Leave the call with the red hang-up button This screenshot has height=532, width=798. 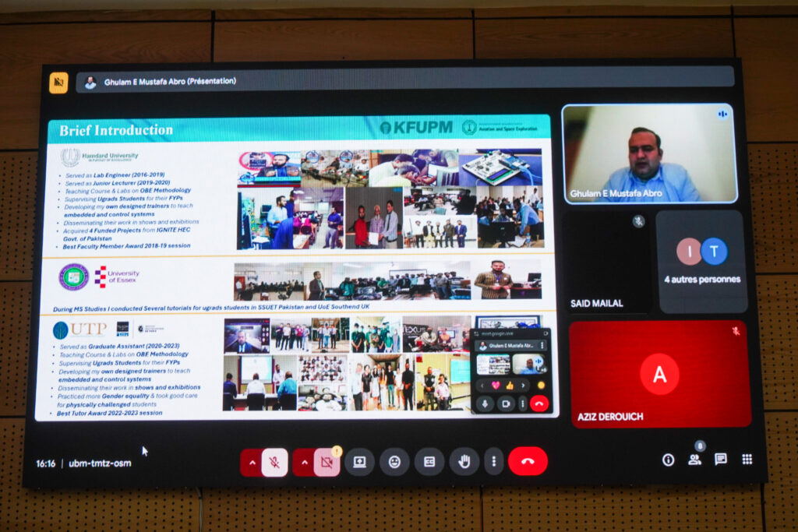(528, 461)
